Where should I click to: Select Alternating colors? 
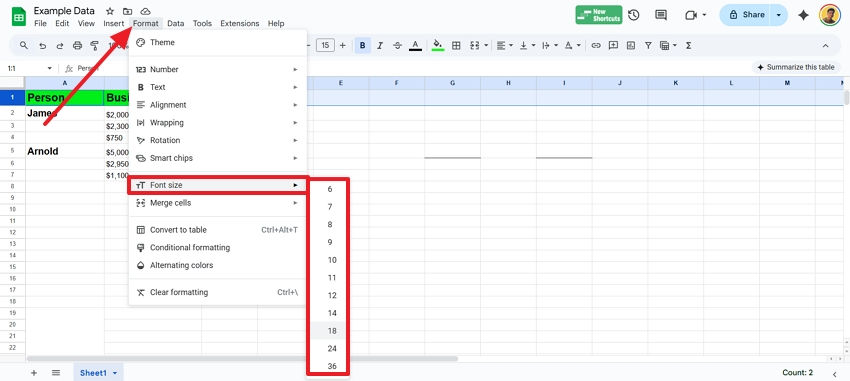click(218, 266)
